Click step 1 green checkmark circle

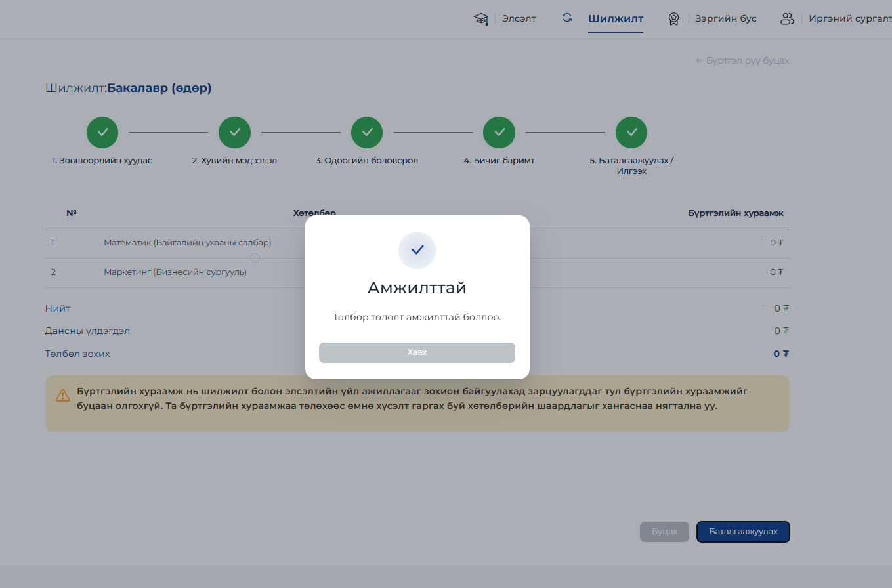(102, 133)
